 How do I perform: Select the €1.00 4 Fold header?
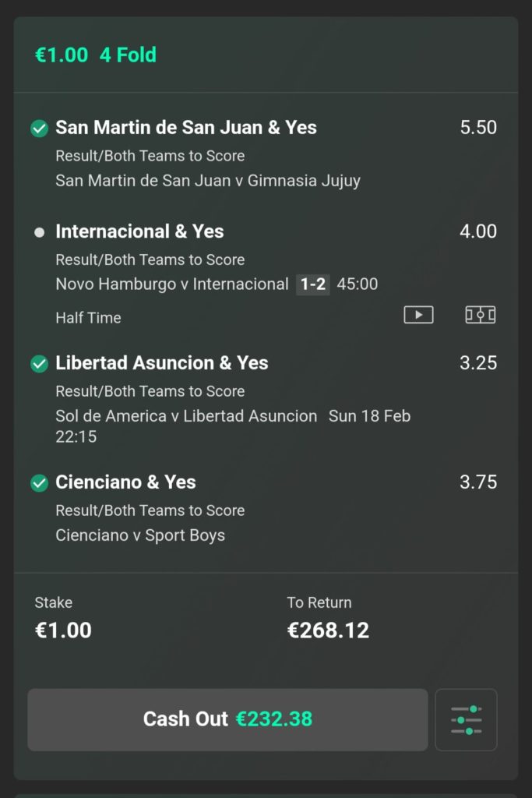[96, 55]
